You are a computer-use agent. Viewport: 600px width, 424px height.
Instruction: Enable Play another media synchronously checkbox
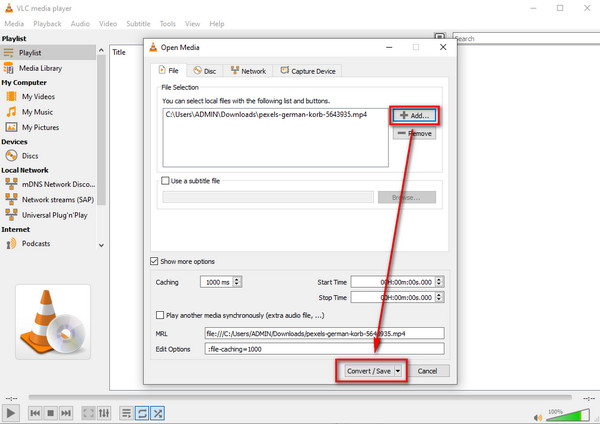pos(160,315)
